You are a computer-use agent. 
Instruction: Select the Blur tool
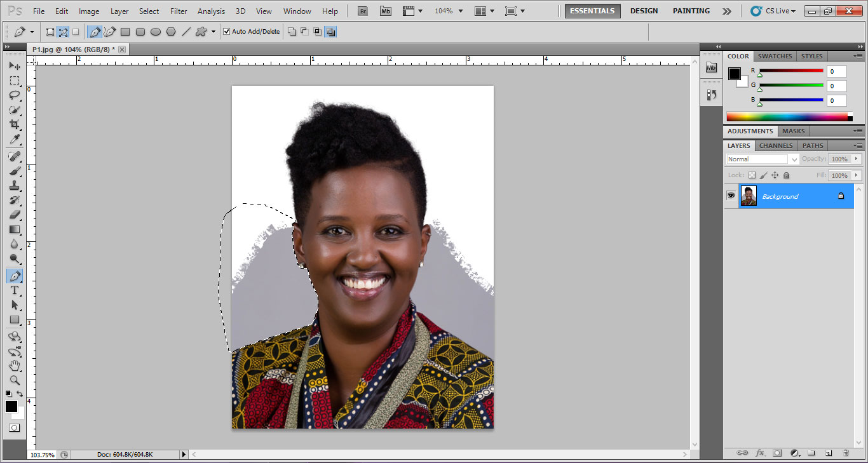point(15,244)
